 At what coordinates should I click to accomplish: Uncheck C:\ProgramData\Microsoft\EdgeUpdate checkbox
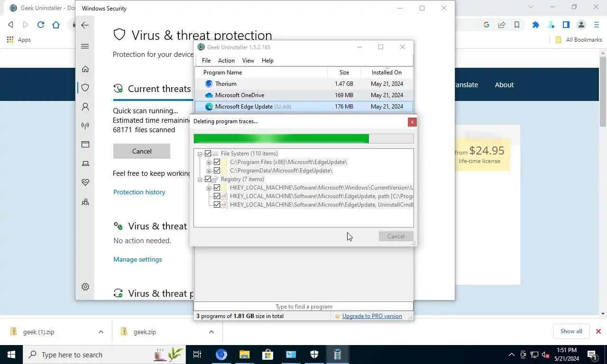click(217, 171)
